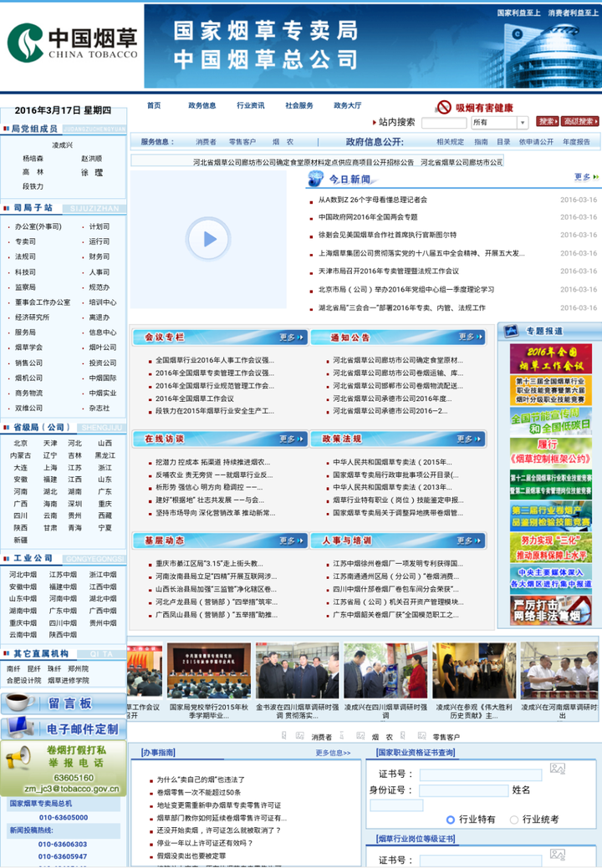
Task: Select 行业特有 radio button
Action: 451,820
